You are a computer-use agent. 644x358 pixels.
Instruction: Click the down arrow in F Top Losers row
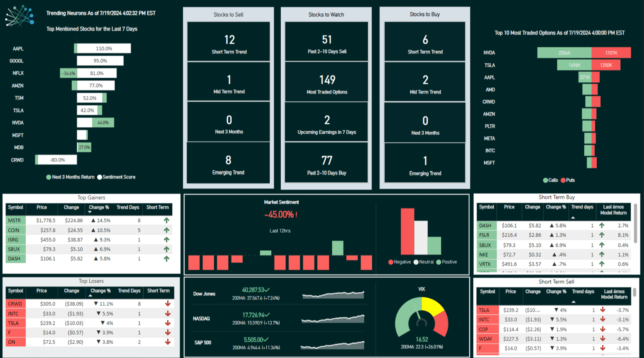tap(167, 333)
